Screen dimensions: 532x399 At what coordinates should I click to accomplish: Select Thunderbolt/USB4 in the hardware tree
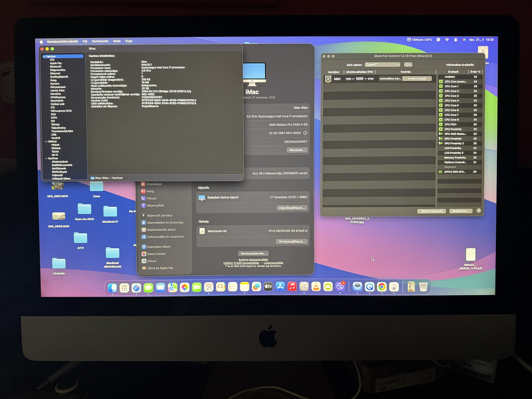tap(62, 131)
